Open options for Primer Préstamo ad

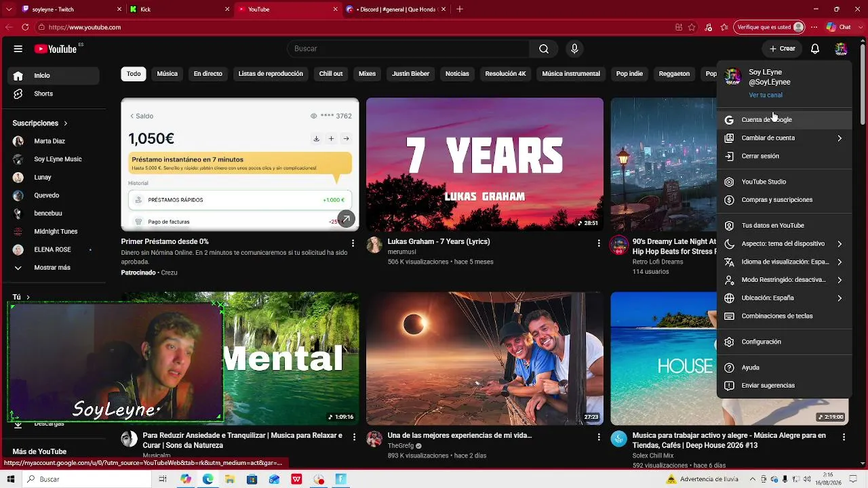tap(353, 243)
